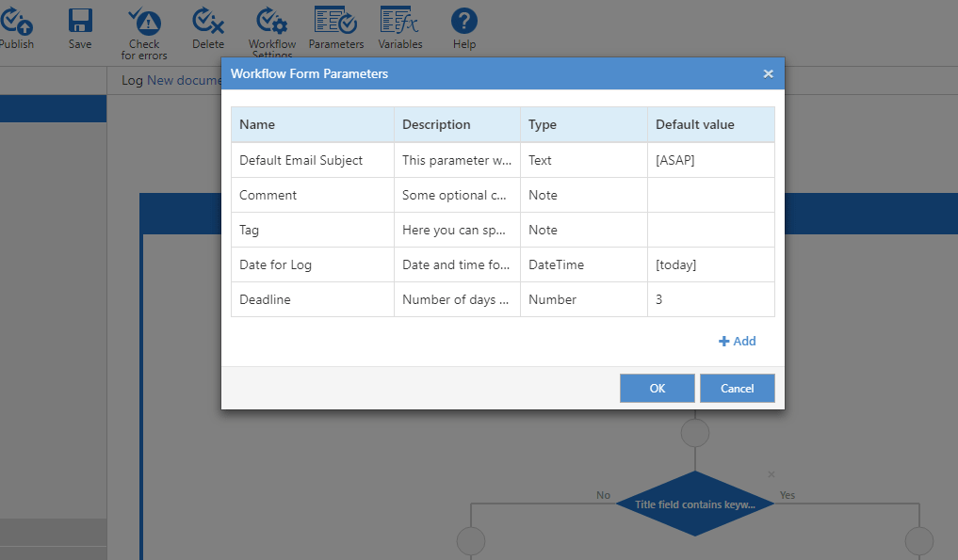This screenshot has width=958, height=560.
Task: Click the Name column header
Action: click(x=313, y=124)
